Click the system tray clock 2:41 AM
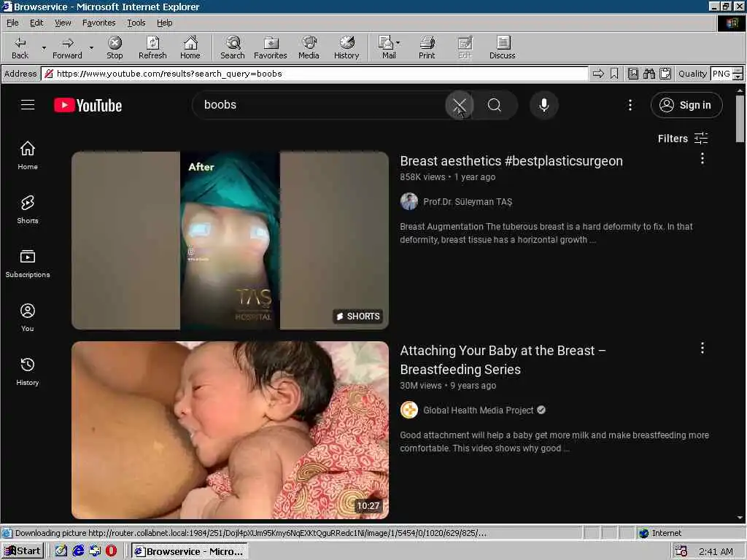Screen dimensions: 747x560 (716, 551)
